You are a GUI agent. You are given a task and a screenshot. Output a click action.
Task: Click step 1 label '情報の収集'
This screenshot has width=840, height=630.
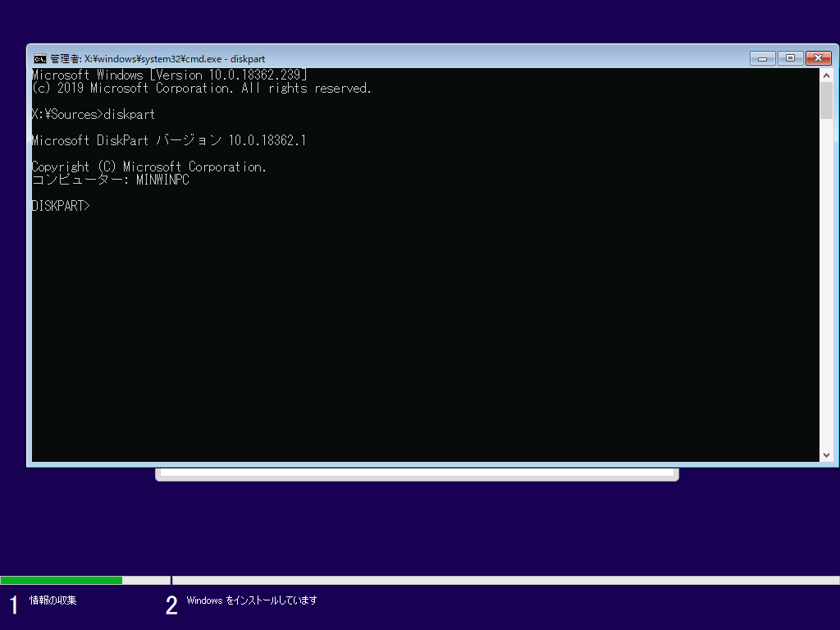53,600
